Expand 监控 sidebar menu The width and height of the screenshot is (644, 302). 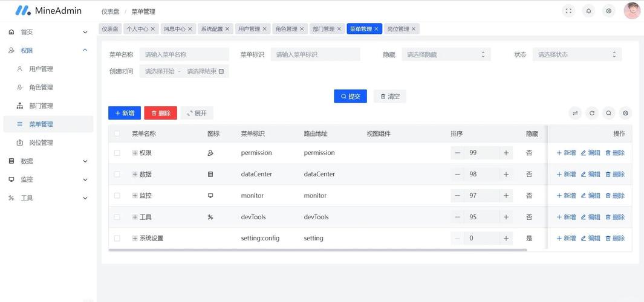click(48, 179)
